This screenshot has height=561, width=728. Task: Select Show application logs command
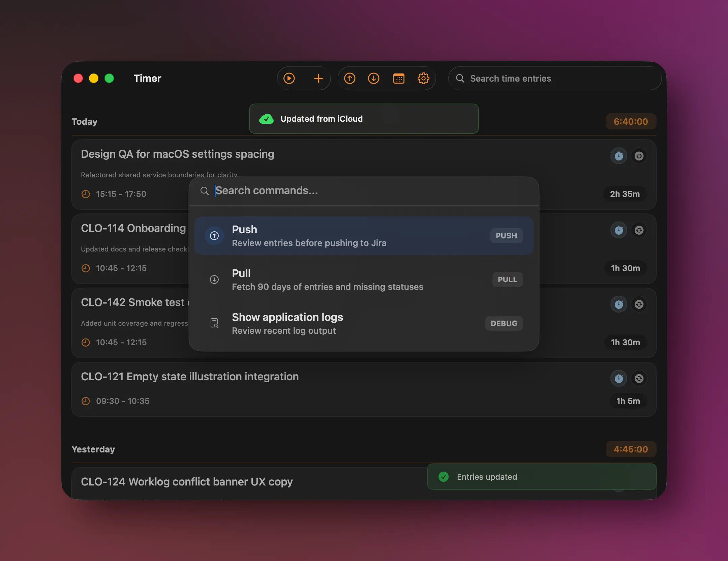click(x=364, y=323)
